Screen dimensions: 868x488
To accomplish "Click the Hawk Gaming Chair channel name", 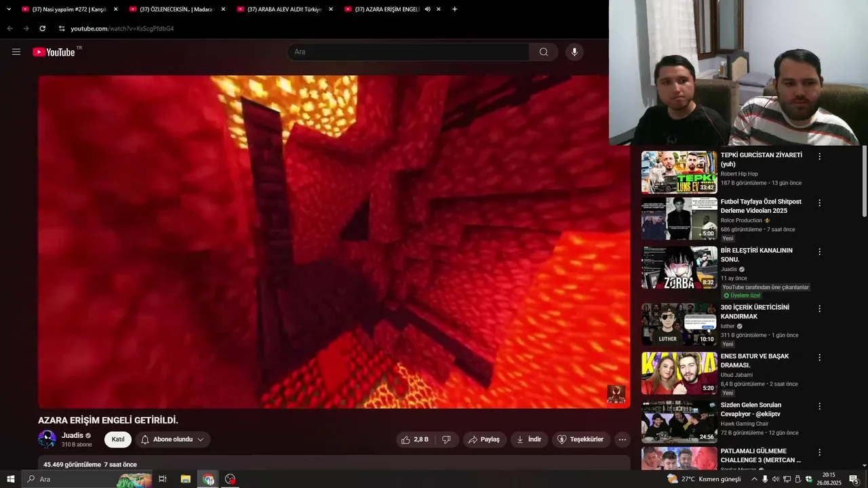I will (x=745, y=424).
